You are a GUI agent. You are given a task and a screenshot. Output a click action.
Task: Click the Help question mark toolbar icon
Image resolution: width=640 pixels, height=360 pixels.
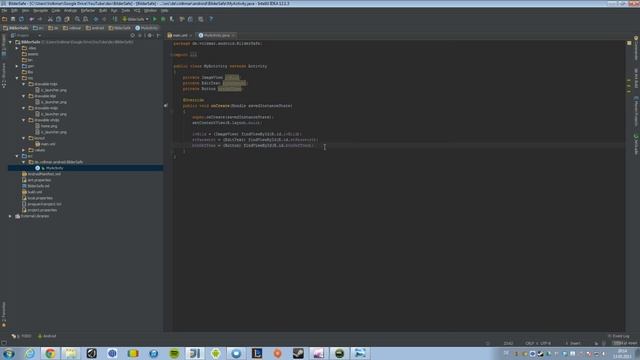coord(211,19)
